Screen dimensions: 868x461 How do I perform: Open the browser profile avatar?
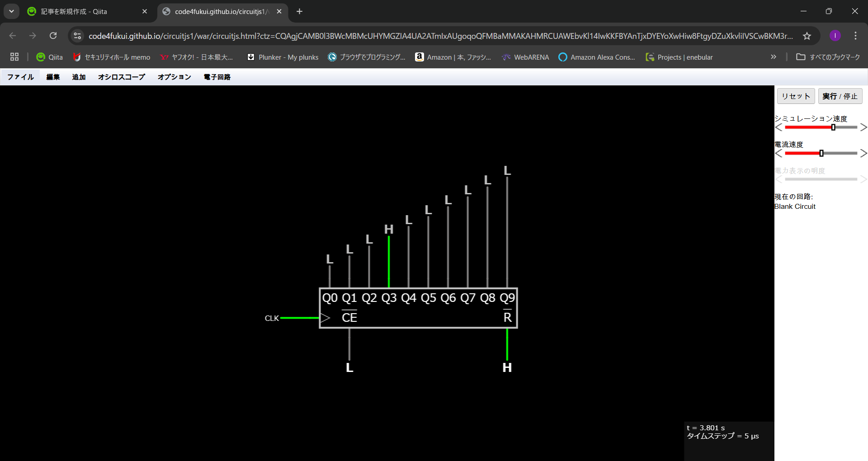coord(835,36)
